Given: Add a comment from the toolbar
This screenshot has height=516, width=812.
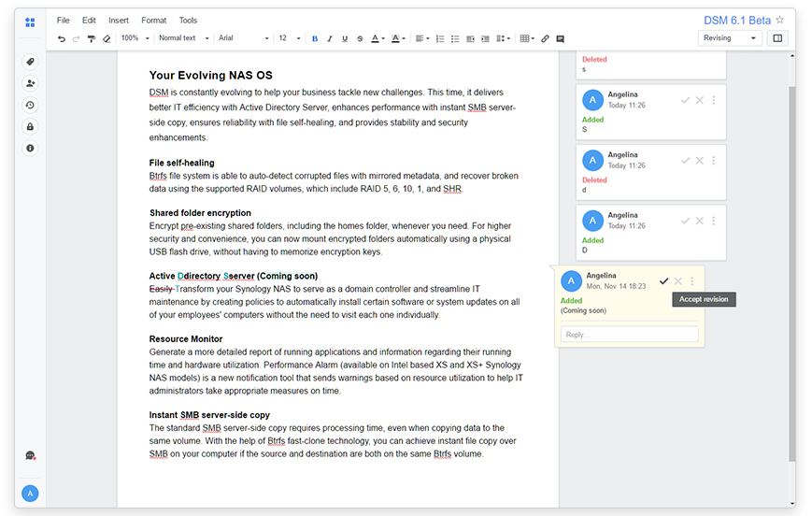Looking at the screenshot, I should [x=560, y=38].
